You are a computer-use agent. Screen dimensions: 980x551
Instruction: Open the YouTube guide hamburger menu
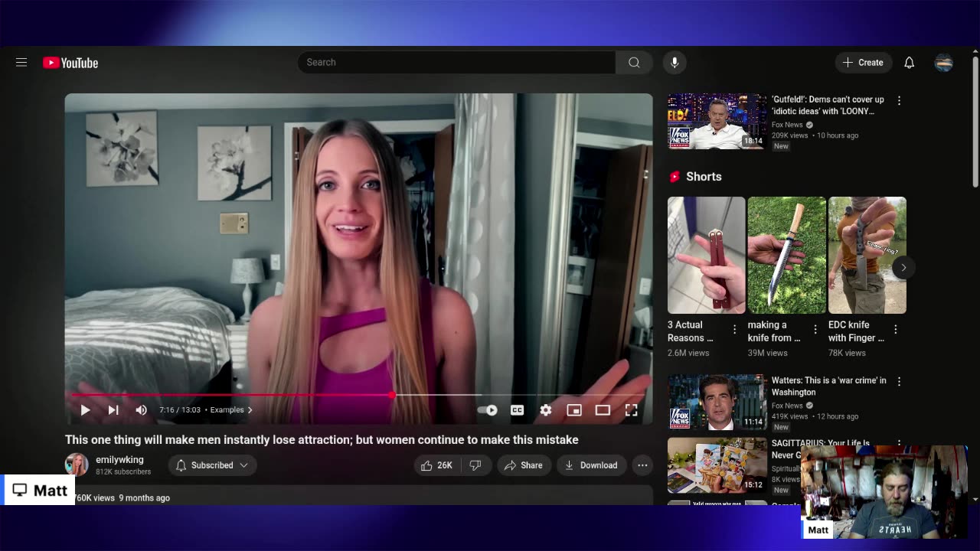tap(21, 63)
